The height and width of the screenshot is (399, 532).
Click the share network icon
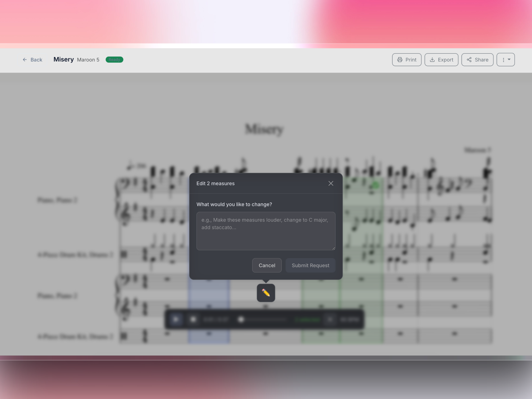click(469, 60)
